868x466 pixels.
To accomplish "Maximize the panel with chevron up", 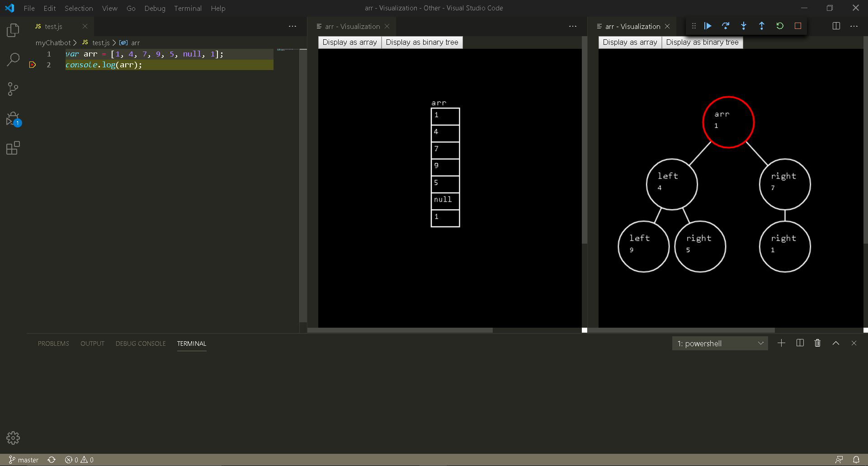I will [x=836, y=343].
